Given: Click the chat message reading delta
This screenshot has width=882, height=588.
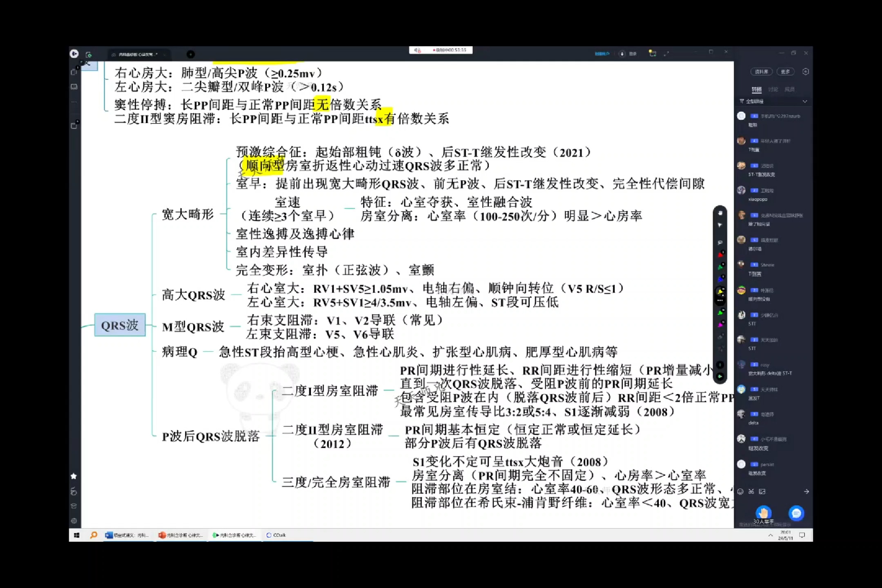Looking at the screenshot, I should coord(754,422).
